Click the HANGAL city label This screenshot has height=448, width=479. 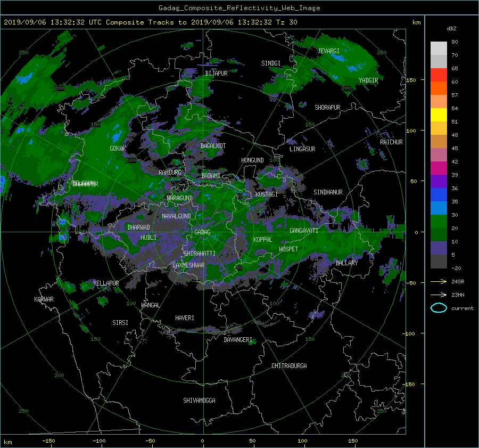coord(150,305)
